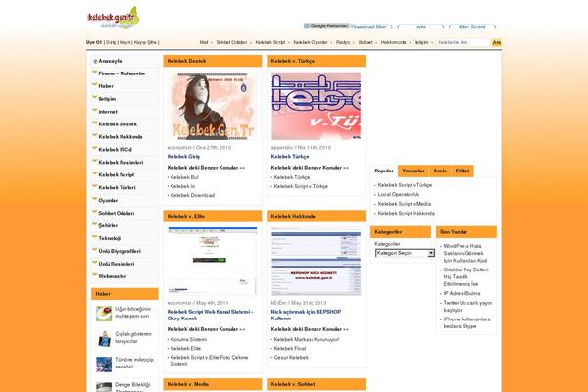Open Kelebek Resimleri sidebar category

pos(121,163)
